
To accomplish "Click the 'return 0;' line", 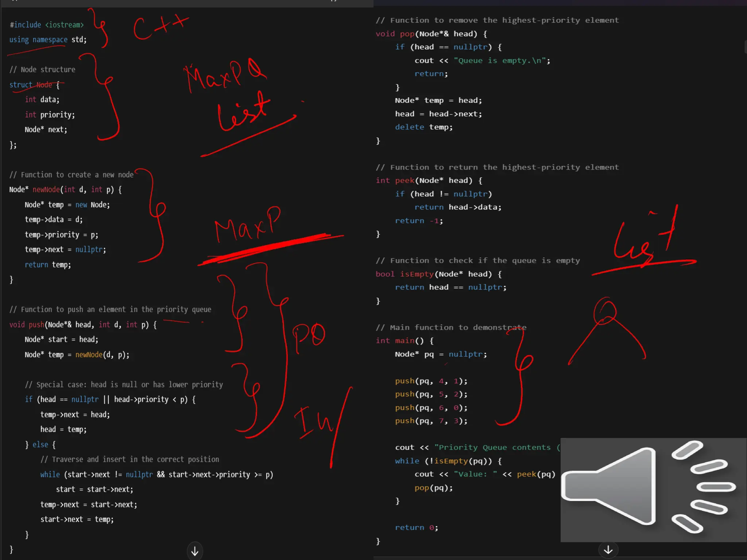I will 417,528.
